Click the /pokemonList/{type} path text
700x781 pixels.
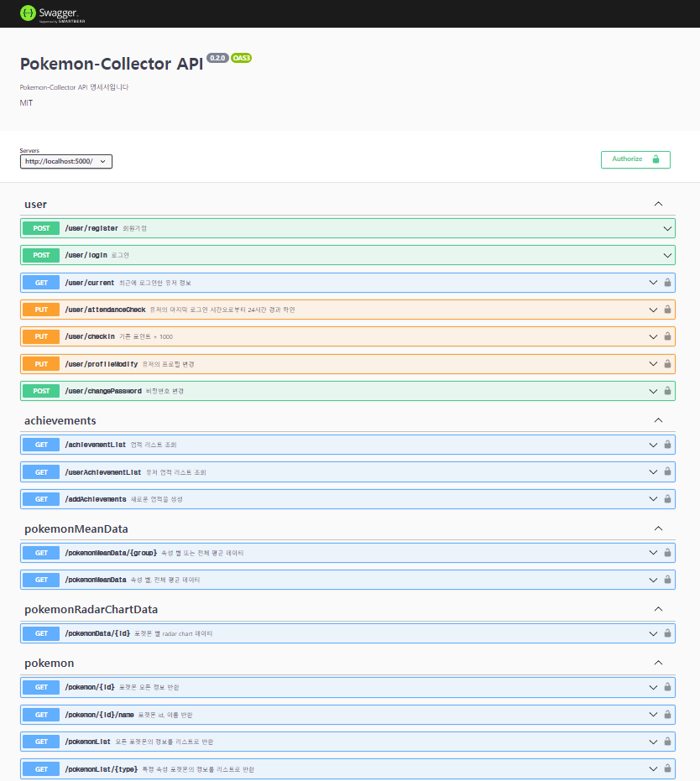[x=102, y=769]
